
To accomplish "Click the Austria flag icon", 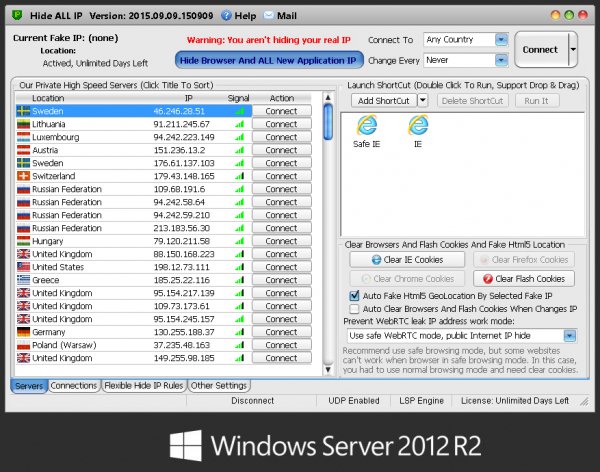I will [x=23, y=150].
